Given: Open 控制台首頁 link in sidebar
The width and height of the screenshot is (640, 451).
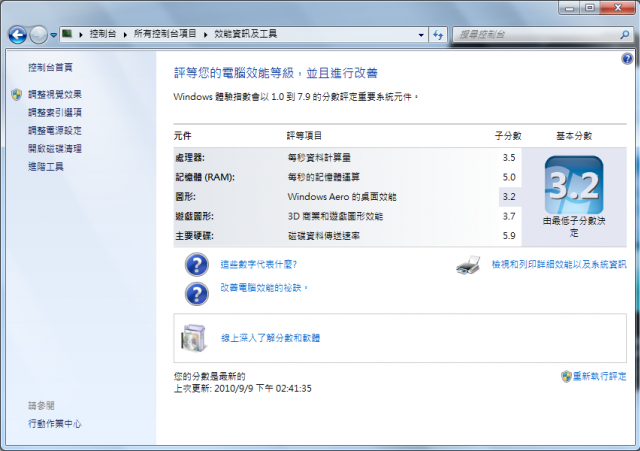Looking at the screenshot, I should (50, 67).
